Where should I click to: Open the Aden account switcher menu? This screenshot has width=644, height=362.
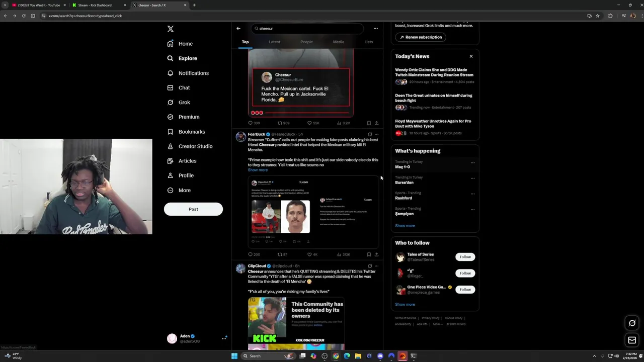coord(197,338)
